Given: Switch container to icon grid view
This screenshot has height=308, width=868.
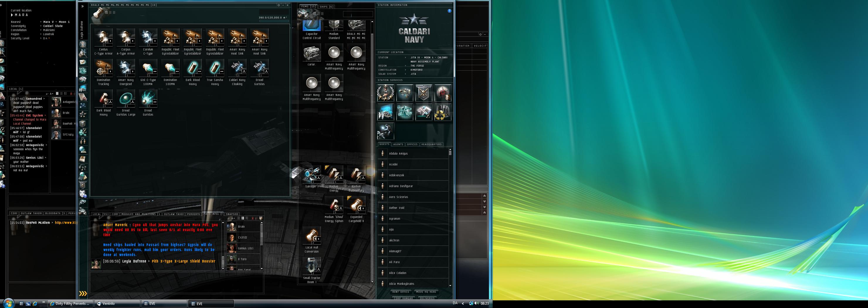Looking at the screenshot, I should click(x=106, y=13).
